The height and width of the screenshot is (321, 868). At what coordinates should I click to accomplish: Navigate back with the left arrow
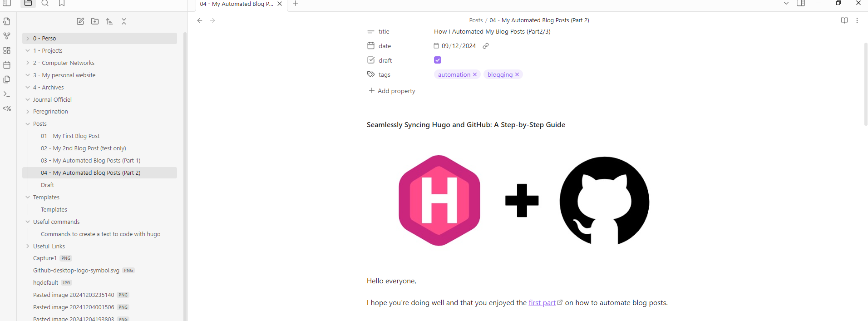pos(200,20)
